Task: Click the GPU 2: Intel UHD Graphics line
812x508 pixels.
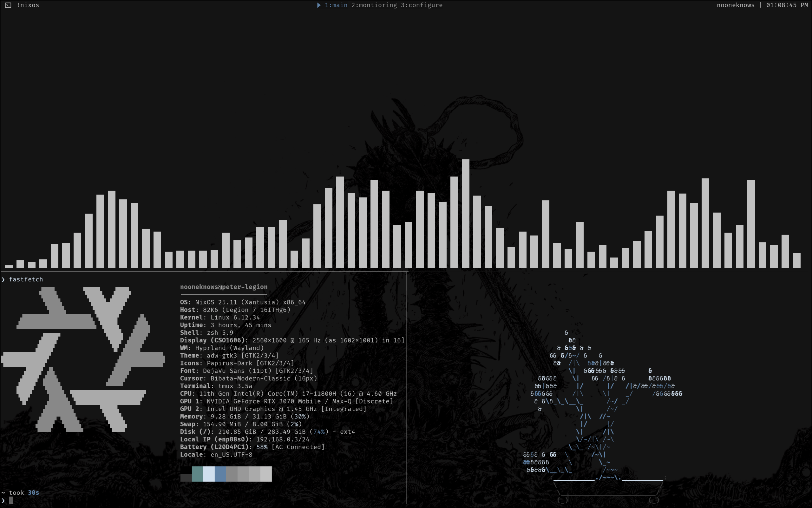Action: coord(273,409)
